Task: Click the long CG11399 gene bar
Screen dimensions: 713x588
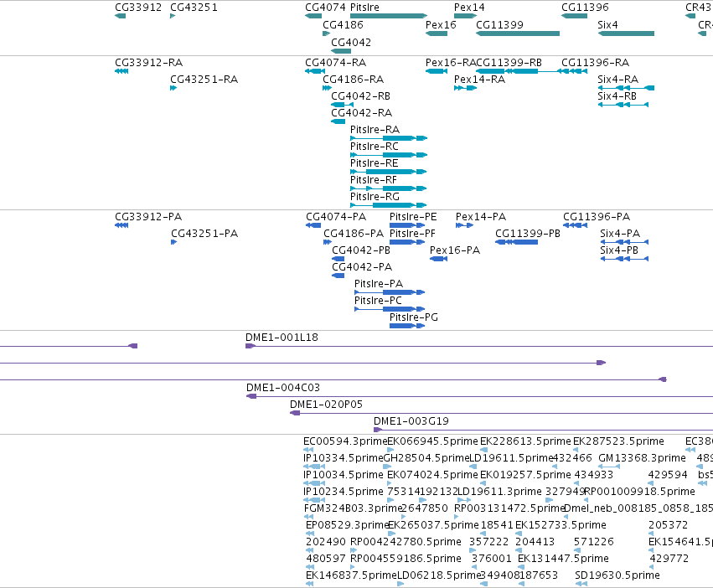Action: click(518, 34)
